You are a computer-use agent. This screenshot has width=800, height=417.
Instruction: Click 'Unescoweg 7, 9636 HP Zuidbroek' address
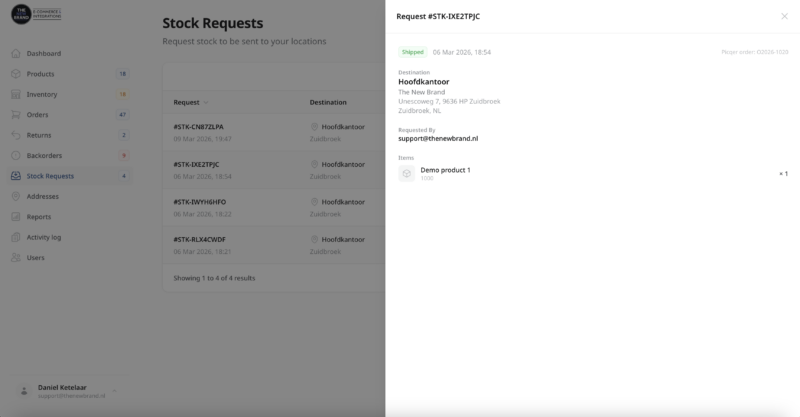449,101
